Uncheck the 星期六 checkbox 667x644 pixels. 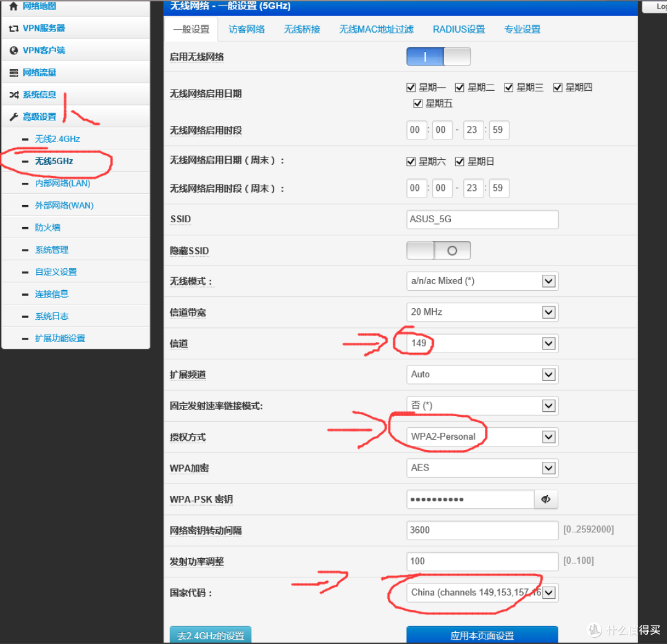[x=411, y=162]
